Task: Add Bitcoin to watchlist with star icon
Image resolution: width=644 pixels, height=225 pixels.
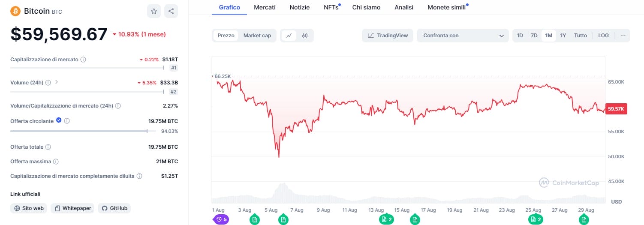Action: [x=153, y=11]
